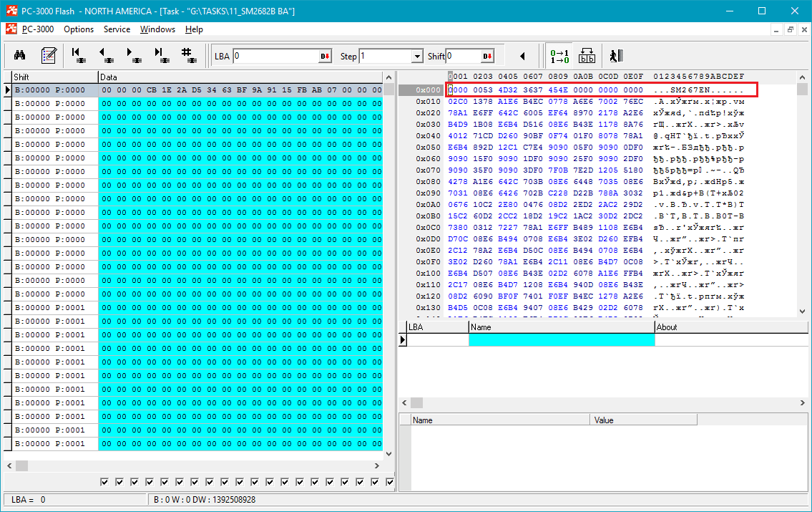The width and height of the screenshot is (812, 512).
Task: Click left arrow of LBA list horizontal scrollbar
Action: tap(404, 402)
